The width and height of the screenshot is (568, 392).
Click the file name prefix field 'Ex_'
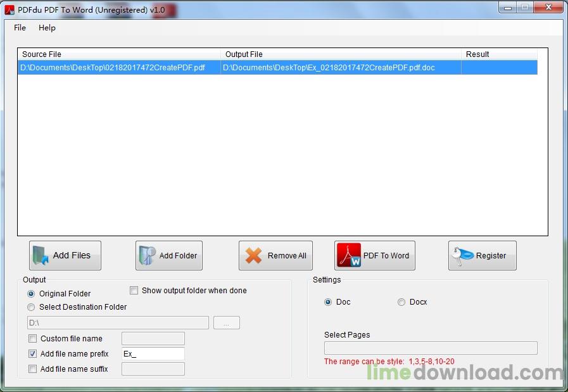153,353
